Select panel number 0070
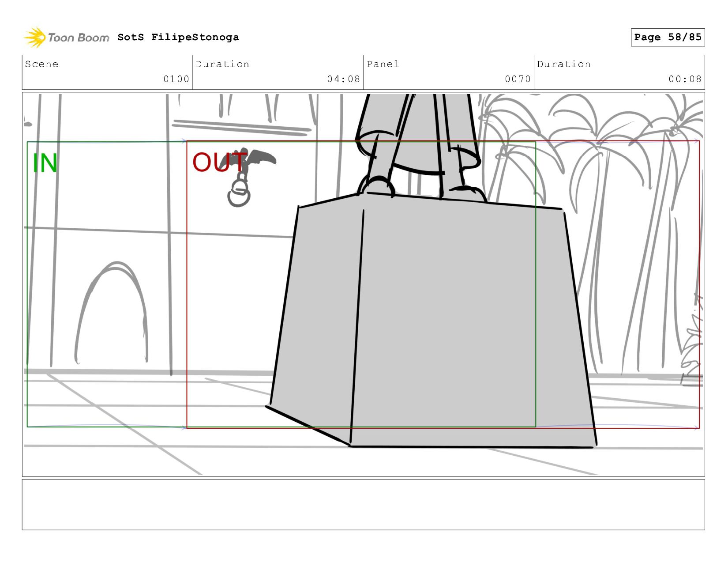The width and height of the screenshot is (728, 563). pyautogui.click(x=518, y=79)
